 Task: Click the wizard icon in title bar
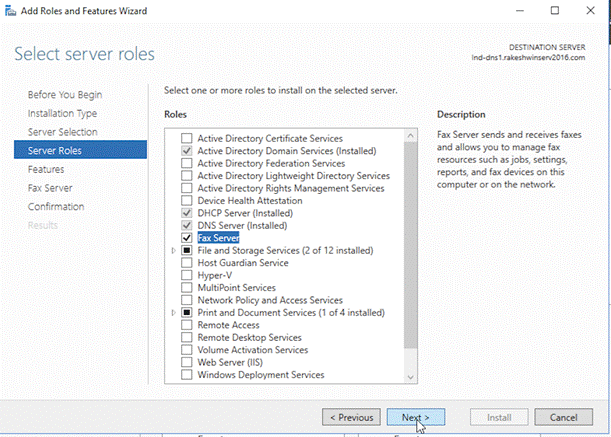click(10, 10)
